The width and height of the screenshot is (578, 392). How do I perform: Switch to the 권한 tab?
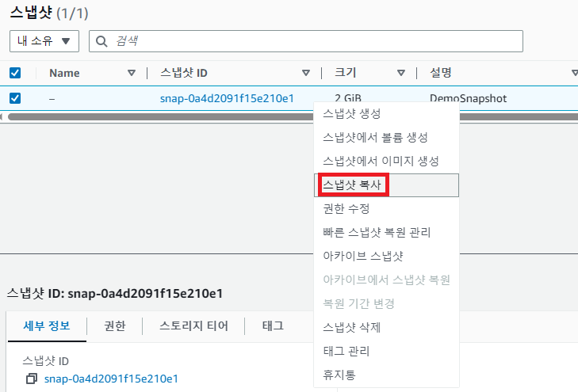pos(115,325)
